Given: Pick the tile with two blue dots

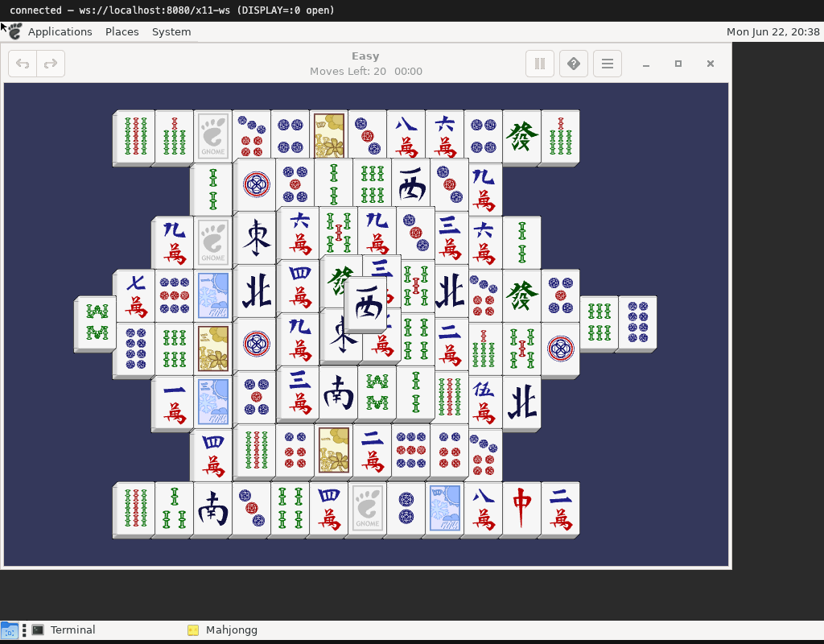Looking at the screenshot, I should 406,508.
